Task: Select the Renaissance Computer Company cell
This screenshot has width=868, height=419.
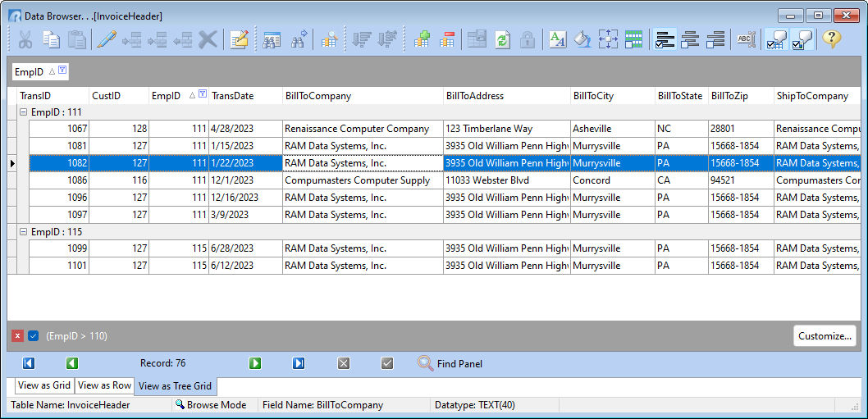Action: click(x=363, y=129)
